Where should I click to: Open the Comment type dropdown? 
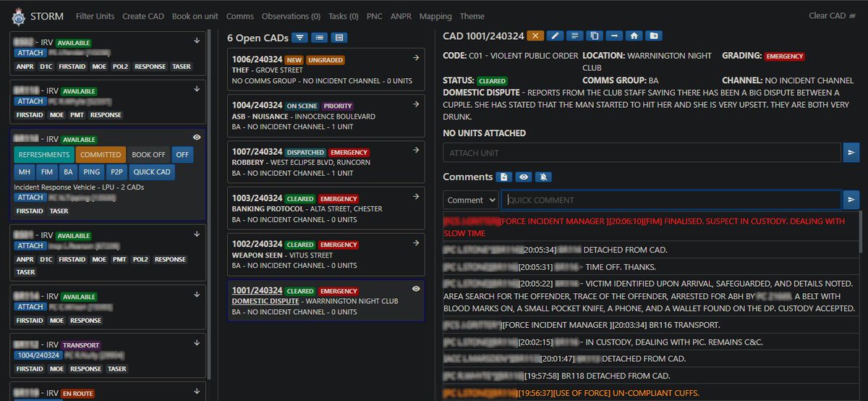point(471,200)
